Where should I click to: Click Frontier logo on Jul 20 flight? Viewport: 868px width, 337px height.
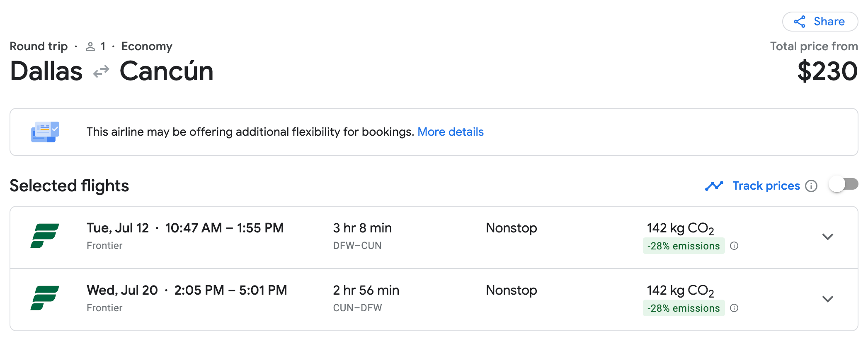tap(45, 298)
